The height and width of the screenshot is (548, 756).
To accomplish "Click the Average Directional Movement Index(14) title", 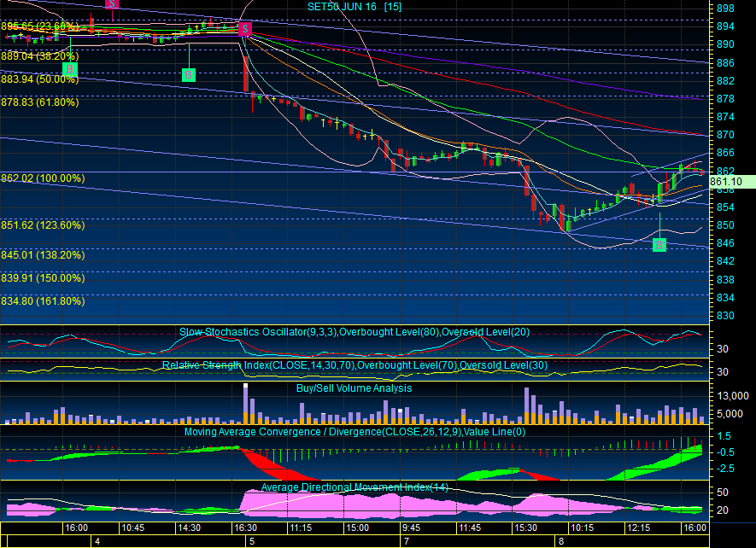I will point(355,487).
